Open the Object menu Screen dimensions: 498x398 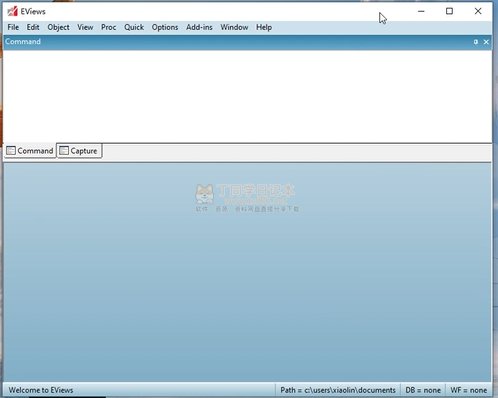58,27
